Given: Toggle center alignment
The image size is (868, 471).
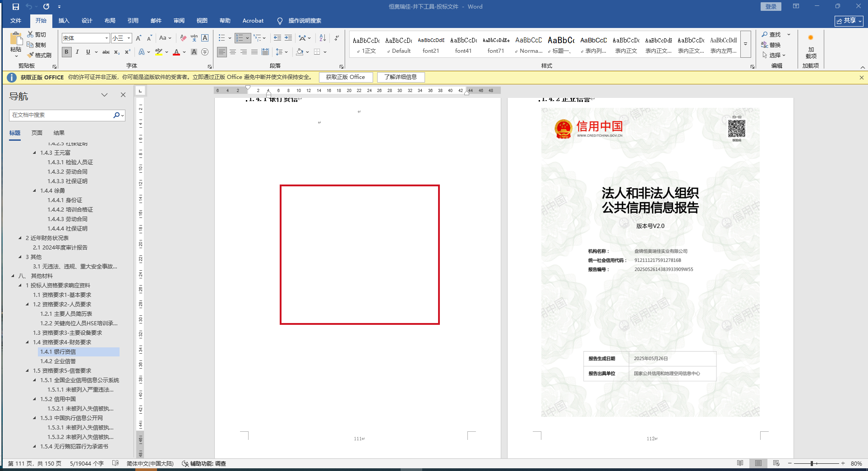Looking at the screenshot, I should pyautogui.click(x=233, y=52).
